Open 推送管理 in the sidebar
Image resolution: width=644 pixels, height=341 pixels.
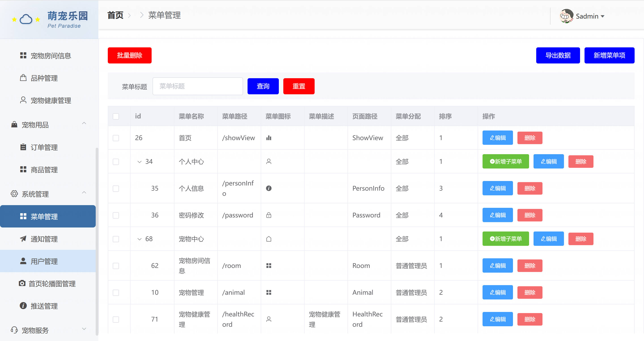(48, 306)
